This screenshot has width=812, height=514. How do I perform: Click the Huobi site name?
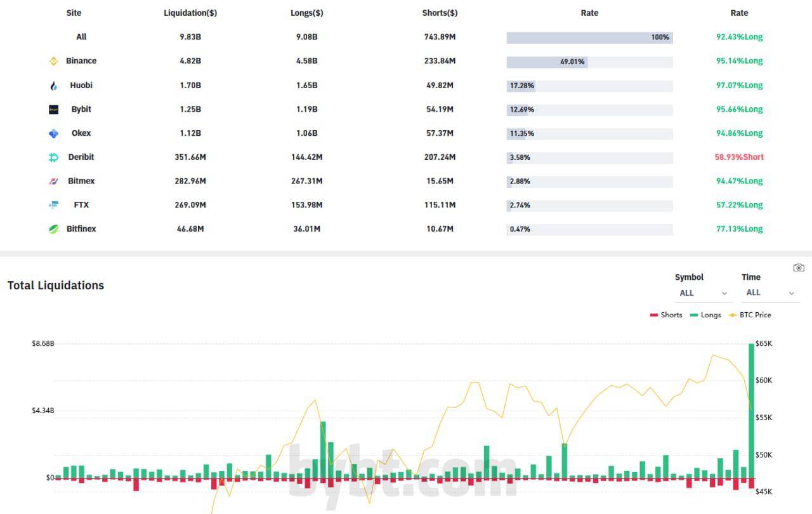coord(81,85)
